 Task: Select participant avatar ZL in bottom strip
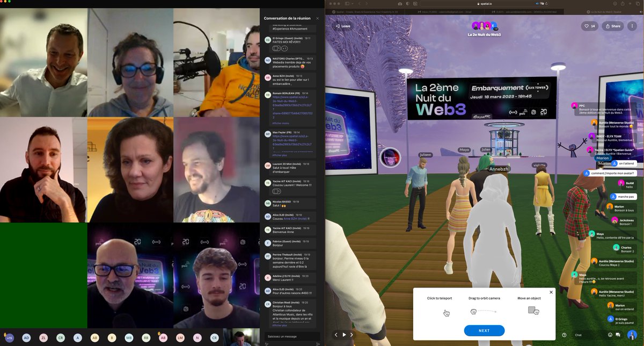pyautogui.click(x=43, y=338)
